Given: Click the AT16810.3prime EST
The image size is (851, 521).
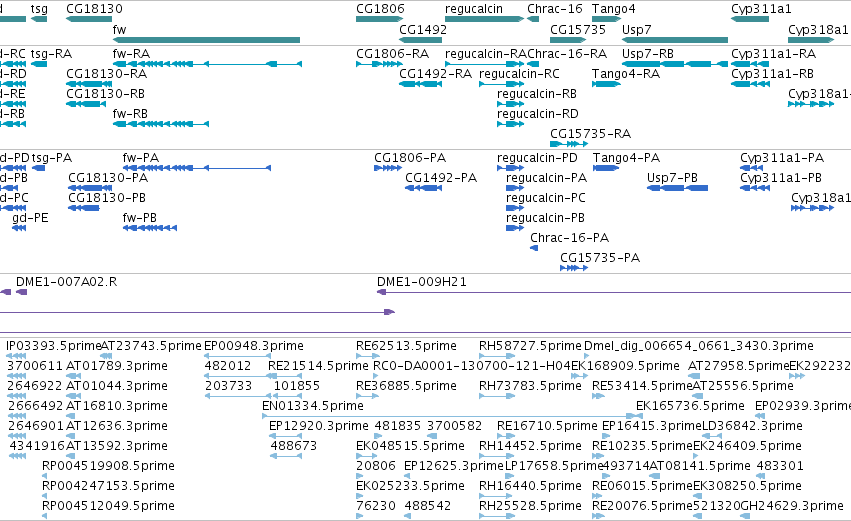Looking at the screenshot, I should (71, 416).
